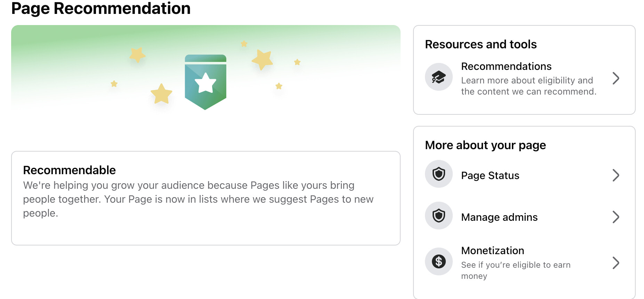
Task: Click the More about your page heading
Action: coord(485,145)
